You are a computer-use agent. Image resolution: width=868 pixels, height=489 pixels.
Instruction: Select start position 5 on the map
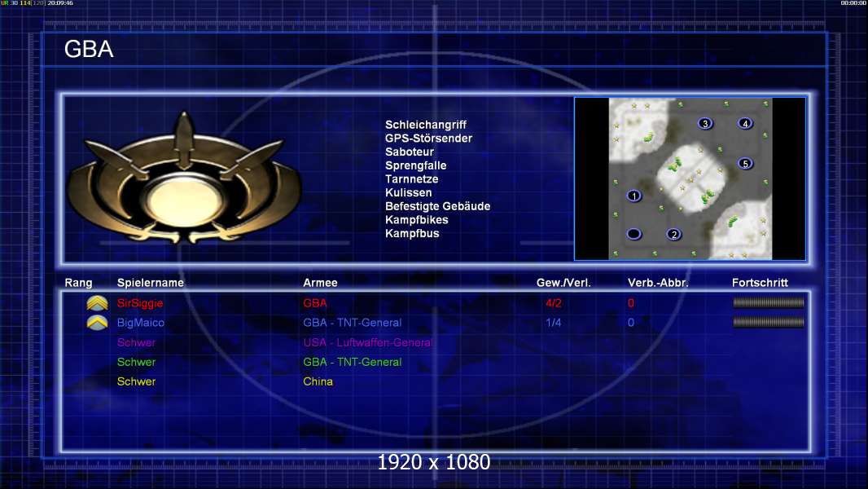click(745, 163)
